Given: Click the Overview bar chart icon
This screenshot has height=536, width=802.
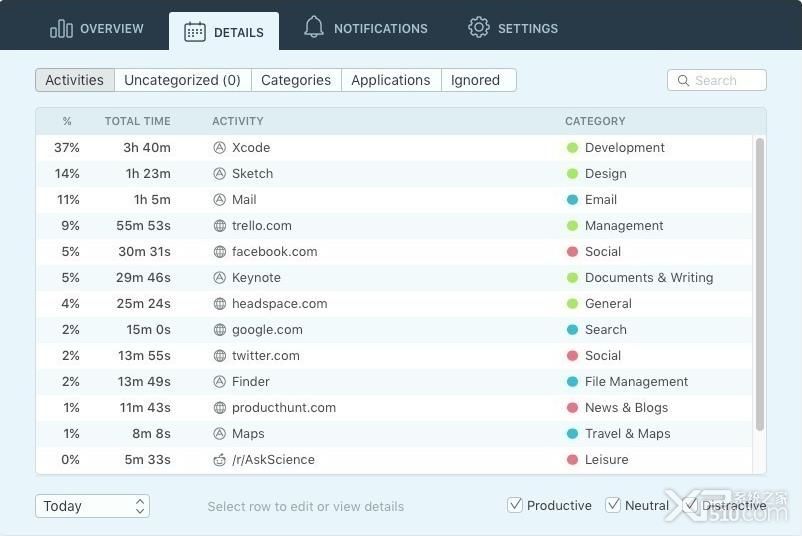Looking at the screenshot, I should pyautogui.click(x=61, y=29).
